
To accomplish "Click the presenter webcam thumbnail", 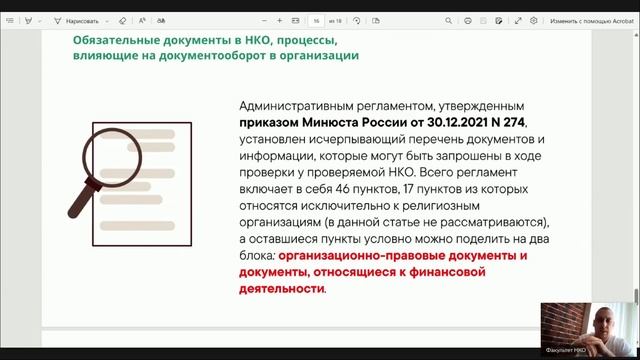I will coord(589,330).
